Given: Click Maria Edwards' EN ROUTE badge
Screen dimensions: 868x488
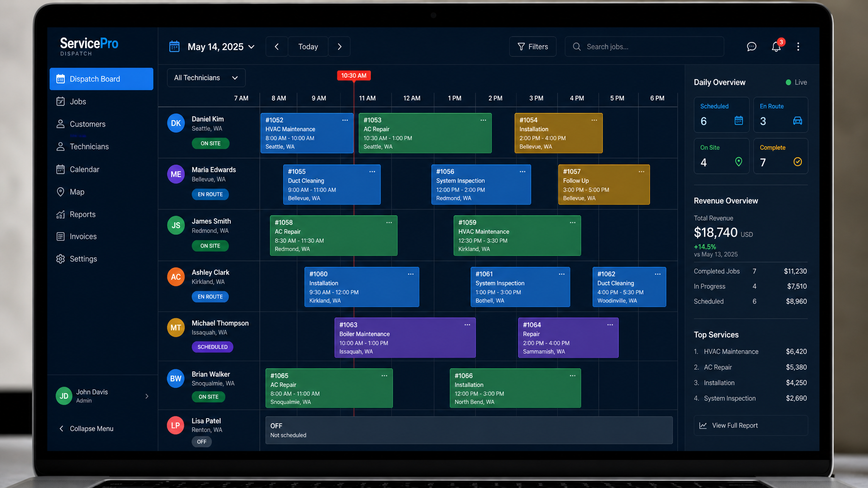Looking at the screenshot, I should 210,194.
